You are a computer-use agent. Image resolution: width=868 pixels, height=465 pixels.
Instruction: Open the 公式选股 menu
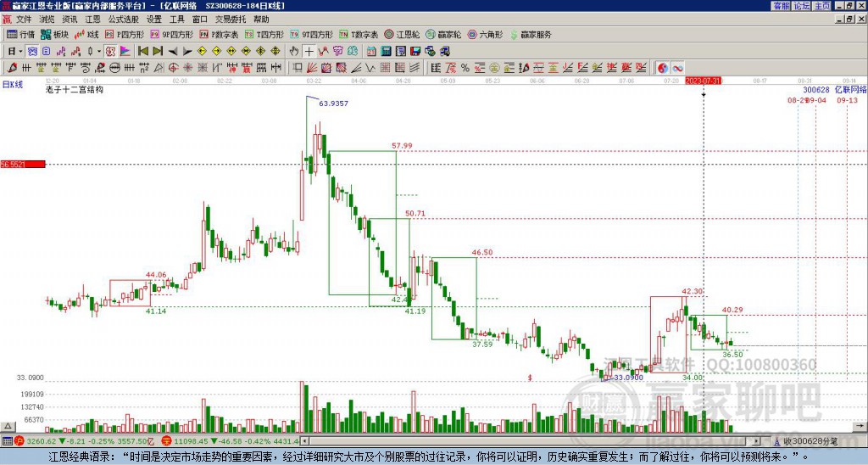tap(124, 20)
